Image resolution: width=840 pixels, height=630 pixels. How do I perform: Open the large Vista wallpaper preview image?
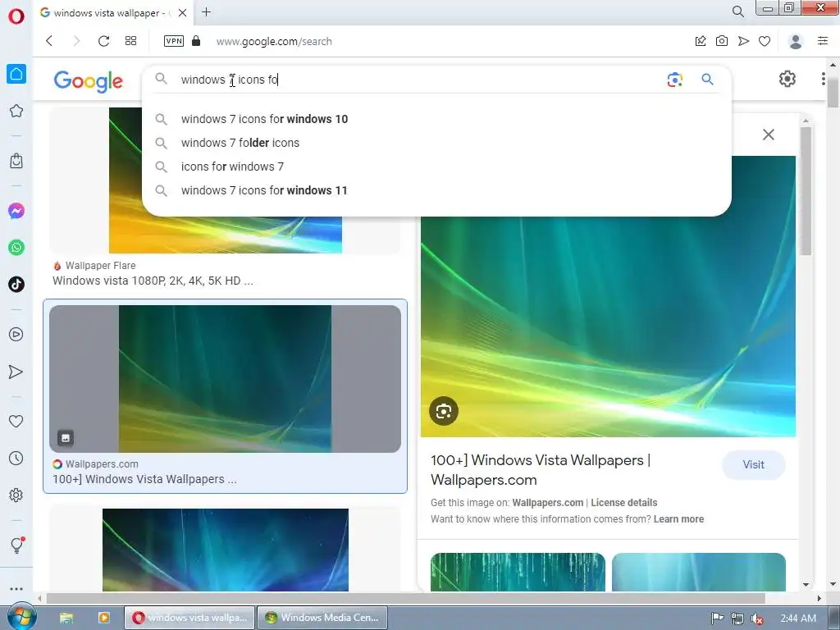pyautogui.click(x=608, y=296)
